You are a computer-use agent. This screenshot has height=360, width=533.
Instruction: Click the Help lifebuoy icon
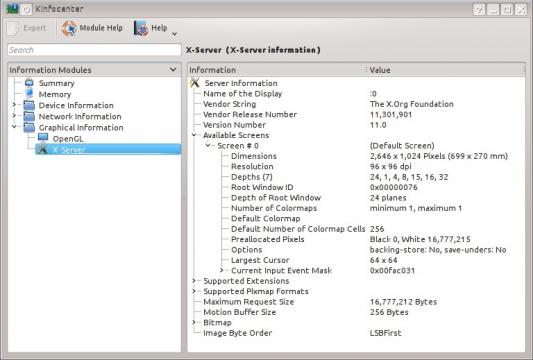(141, 28)
